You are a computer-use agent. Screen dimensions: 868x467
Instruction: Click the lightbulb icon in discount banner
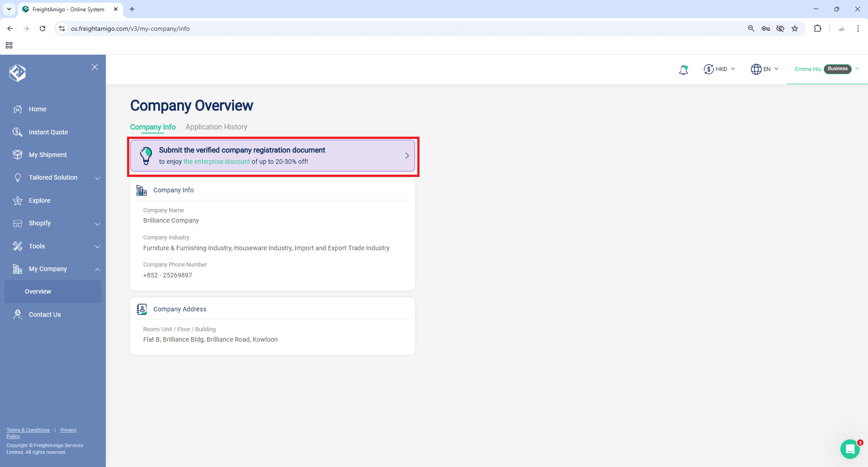tap(146, 155)
